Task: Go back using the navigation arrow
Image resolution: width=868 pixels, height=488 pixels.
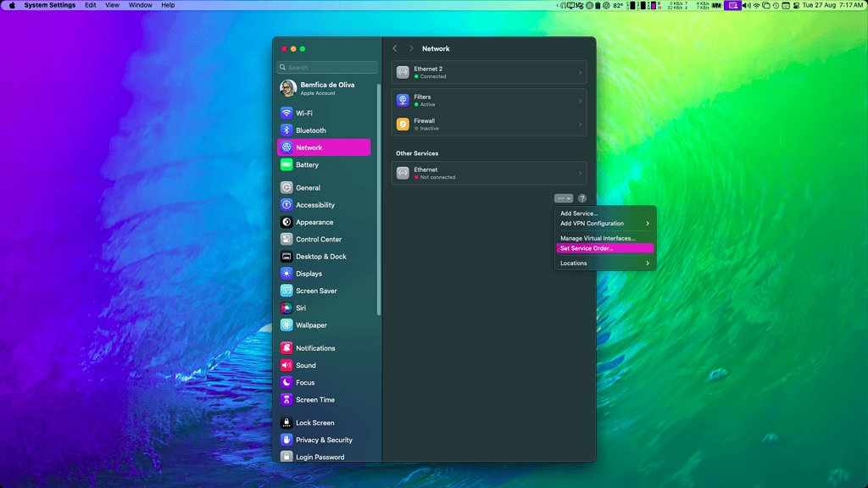Action: pyautogui.click(x=395, y=49)
